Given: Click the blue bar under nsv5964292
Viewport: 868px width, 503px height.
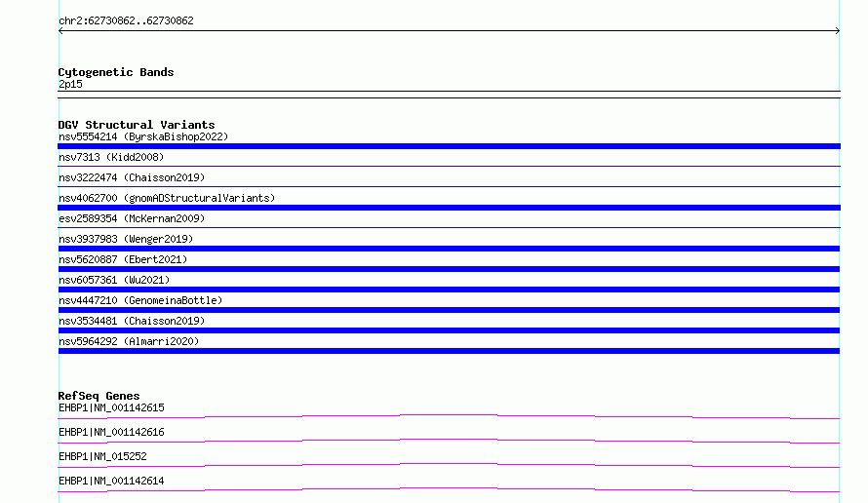Looking at the screenshot, I should coord(449,351).
